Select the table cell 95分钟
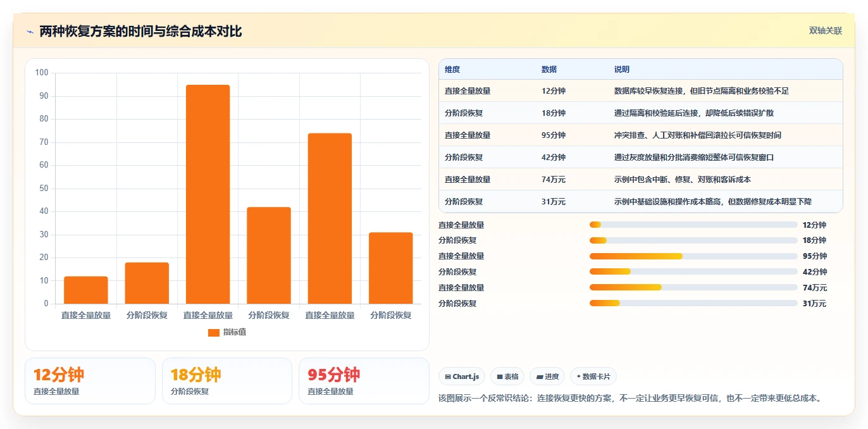868x429 pixels. [554, 135]
